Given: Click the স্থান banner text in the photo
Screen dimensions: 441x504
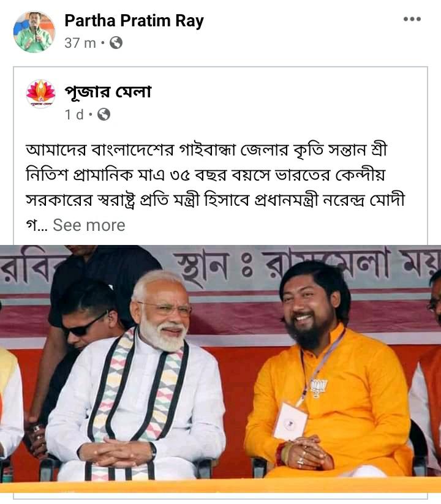Looking at the screenshot, I should pyautogui.click(x=202, y=266).
